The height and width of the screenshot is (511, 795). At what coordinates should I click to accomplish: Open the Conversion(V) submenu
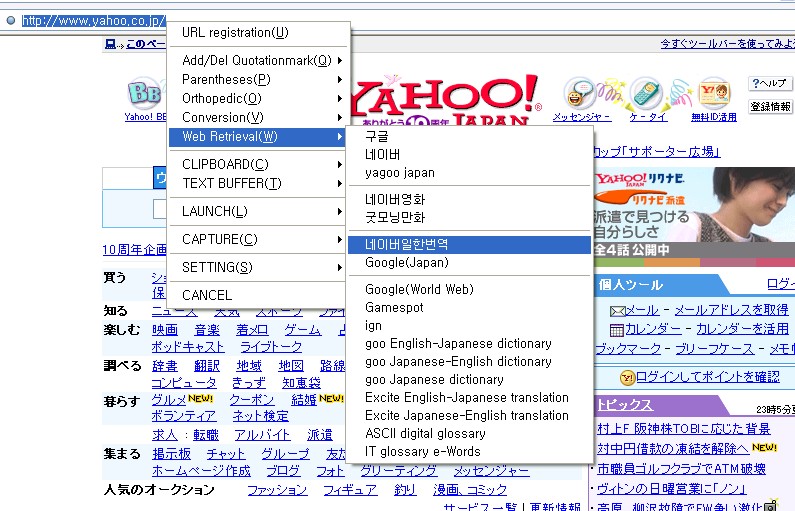(259, 118)
